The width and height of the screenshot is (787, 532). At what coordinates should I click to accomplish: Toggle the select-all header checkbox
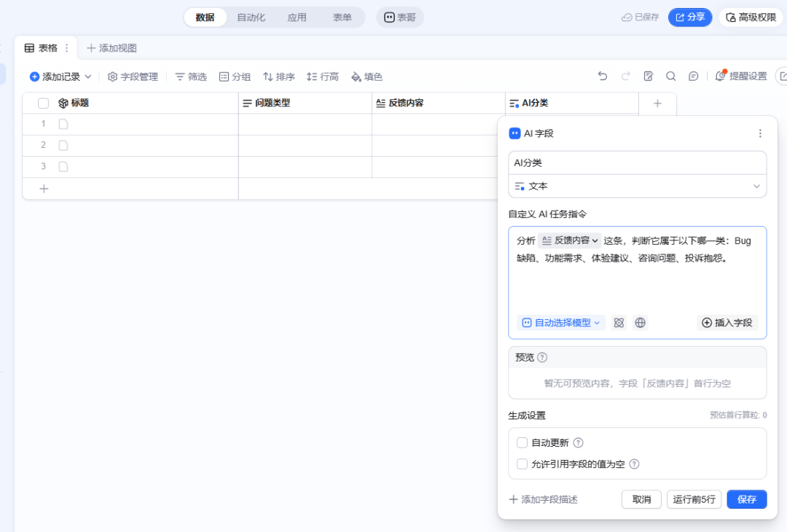[x=43, y=103]
